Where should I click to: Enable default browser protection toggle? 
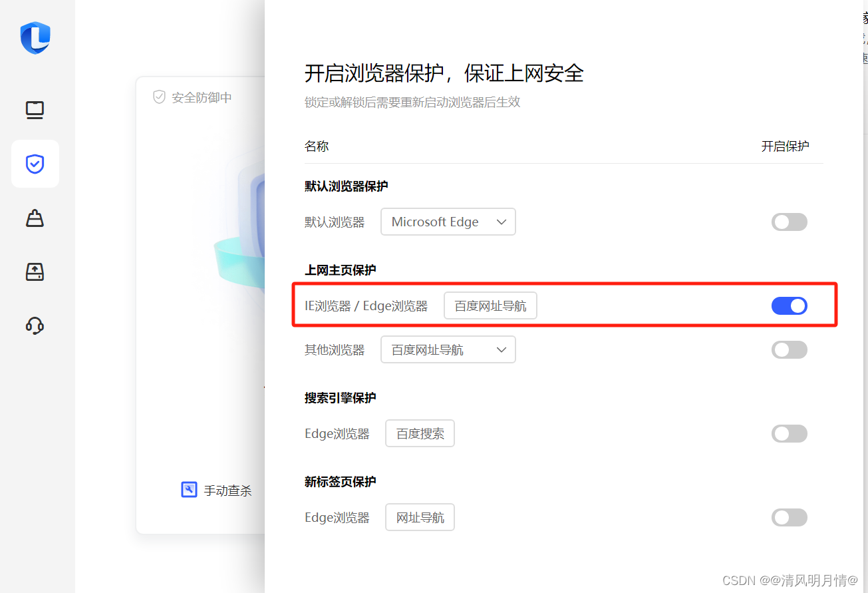790,222
